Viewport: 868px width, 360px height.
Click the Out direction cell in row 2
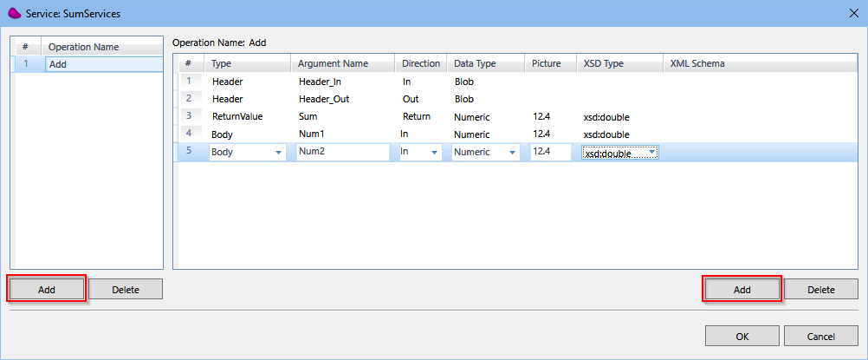411,99
